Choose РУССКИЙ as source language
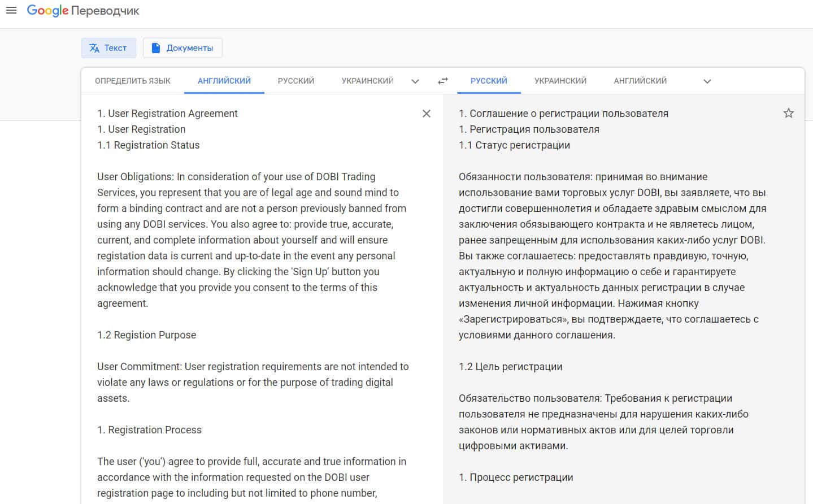 pos(296,81)
